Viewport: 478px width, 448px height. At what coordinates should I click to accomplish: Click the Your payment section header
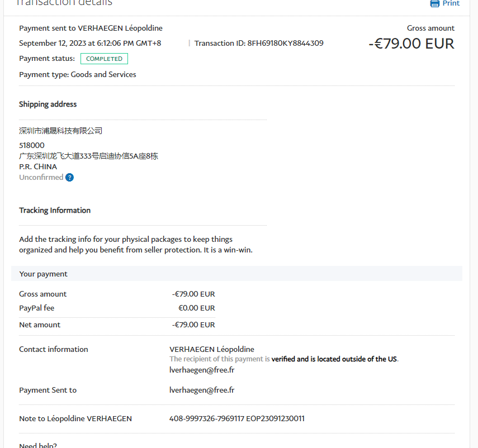point(44,274)
